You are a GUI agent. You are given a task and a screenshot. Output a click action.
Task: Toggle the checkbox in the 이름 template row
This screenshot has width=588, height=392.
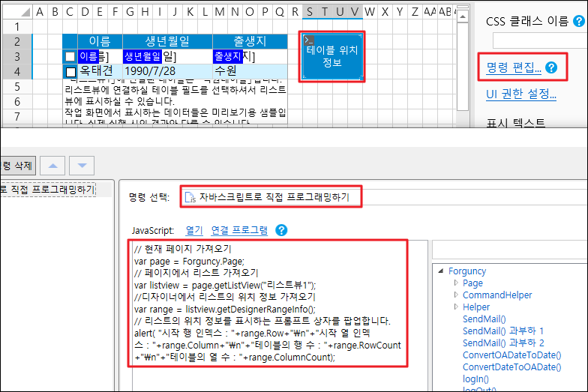70,57
